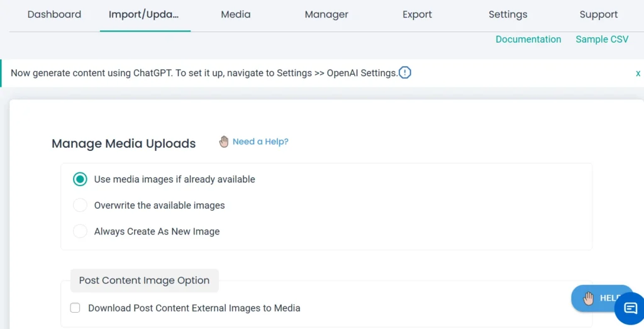
Task: Dismiss the ChatGPT notification banner
Action: click(x=638, y=74)
